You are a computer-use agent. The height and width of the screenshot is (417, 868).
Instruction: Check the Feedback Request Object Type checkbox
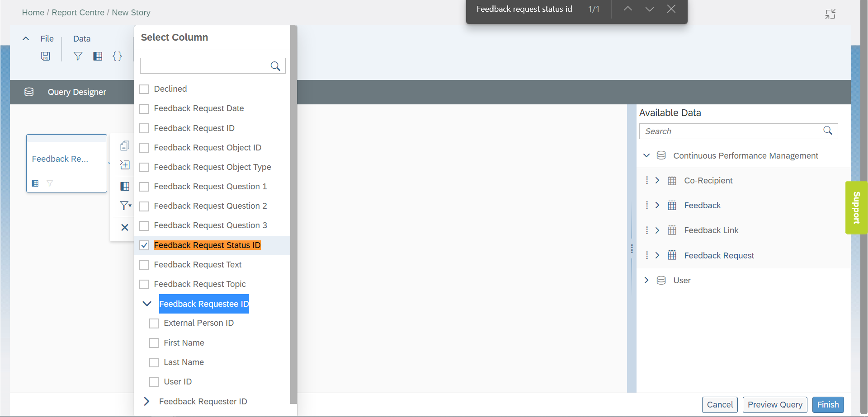[x=144, y=167]
